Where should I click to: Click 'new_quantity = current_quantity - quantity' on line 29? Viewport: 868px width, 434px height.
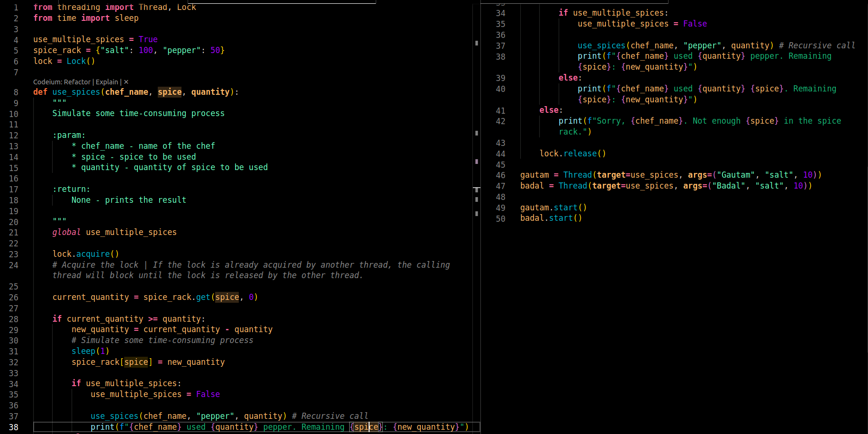(172, 329)
